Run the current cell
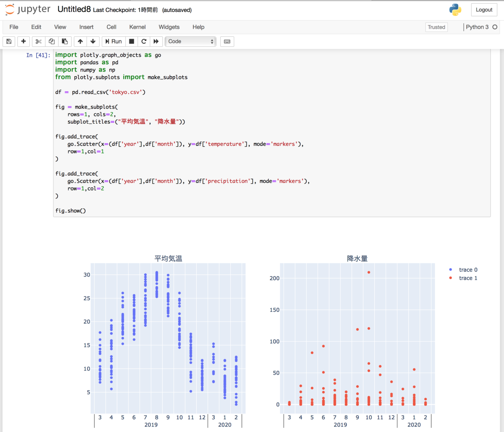 113,41
